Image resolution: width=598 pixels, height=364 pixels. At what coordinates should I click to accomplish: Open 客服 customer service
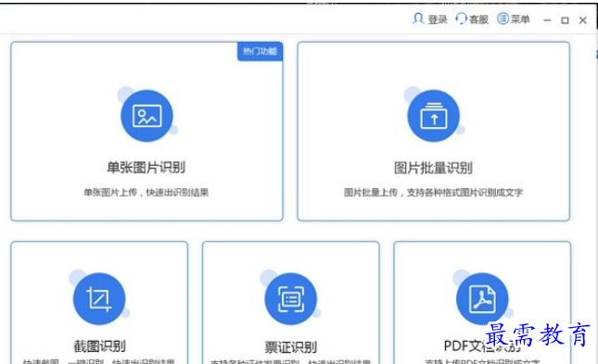point(478,19)
